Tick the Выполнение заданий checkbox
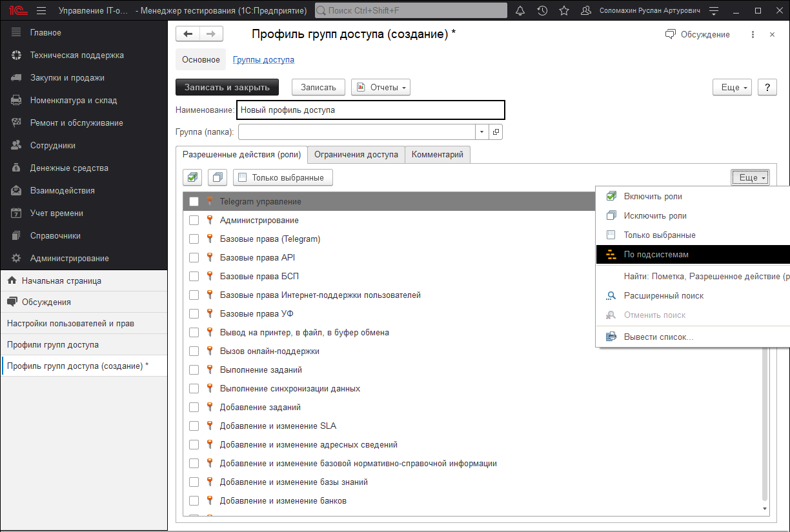Viewport: 790px width, 532px height. pos(194,370)
